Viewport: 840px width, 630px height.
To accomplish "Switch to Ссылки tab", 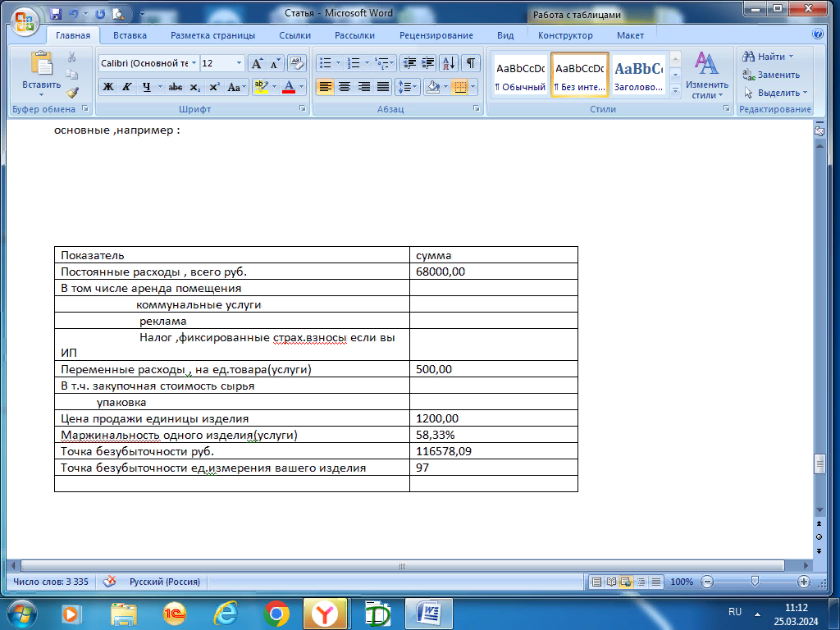I will 294,35.
